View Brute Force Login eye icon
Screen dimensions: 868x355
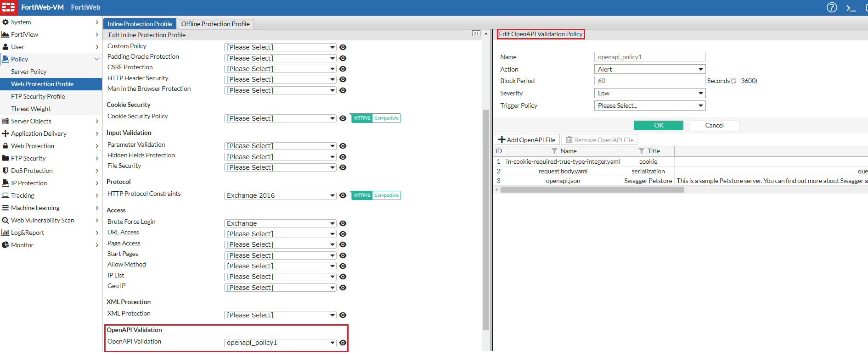coord(343,223)
